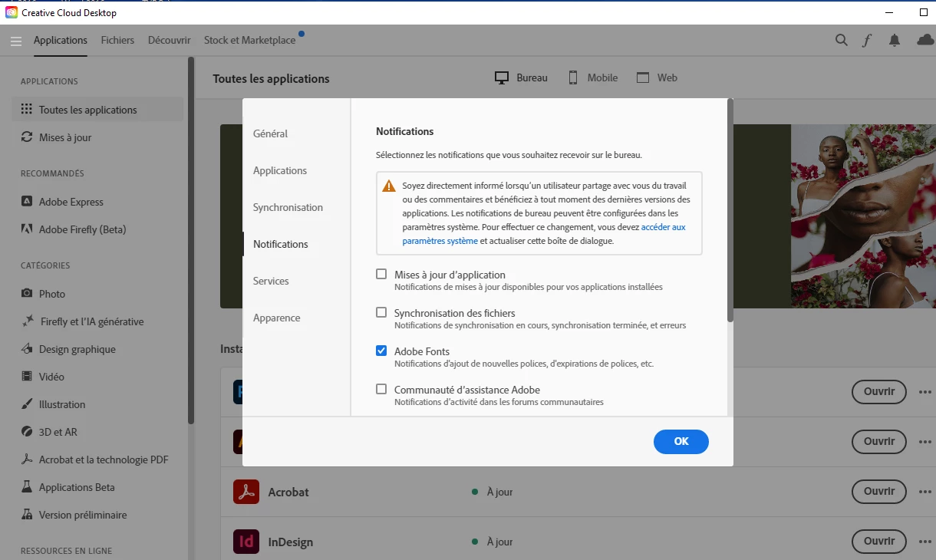
Task: Click the preferences dialog vertical scrollbar
Action: pos(730,211)
